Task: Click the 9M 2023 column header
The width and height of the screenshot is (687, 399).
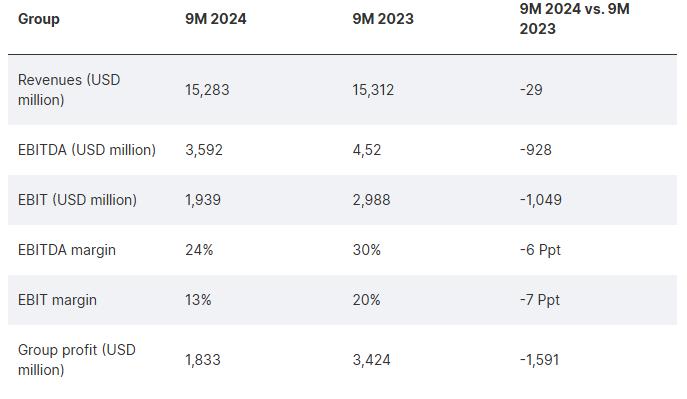Action: [383, 19]
